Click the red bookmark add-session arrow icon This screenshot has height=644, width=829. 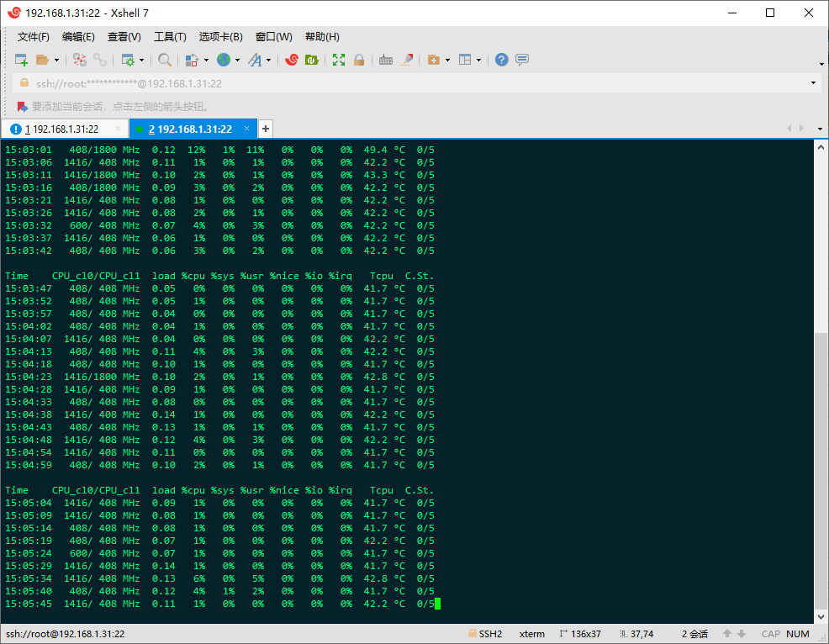pos(22,107)
